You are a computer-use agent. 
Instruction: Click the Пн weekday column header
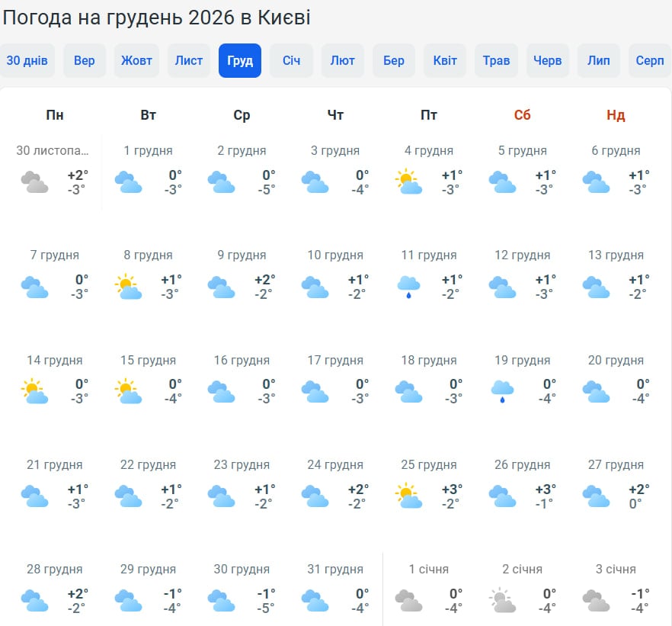(55, 115)
